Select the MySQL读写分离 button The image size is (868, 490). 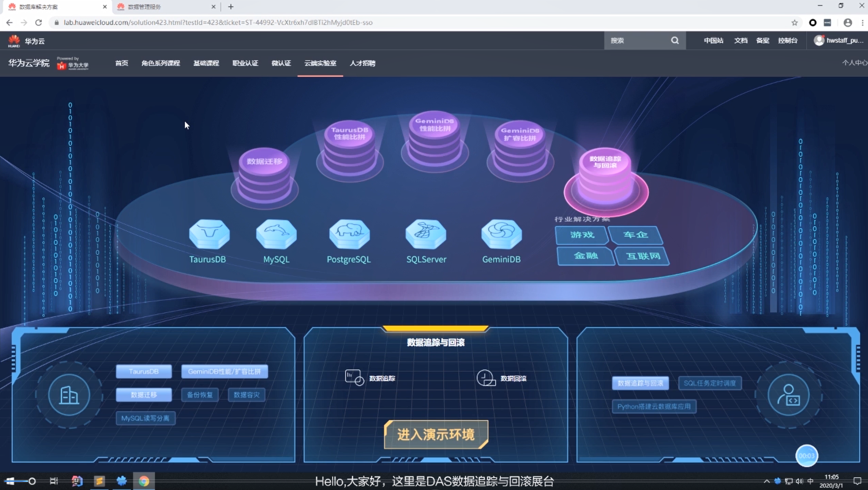(x=146, y=418)
